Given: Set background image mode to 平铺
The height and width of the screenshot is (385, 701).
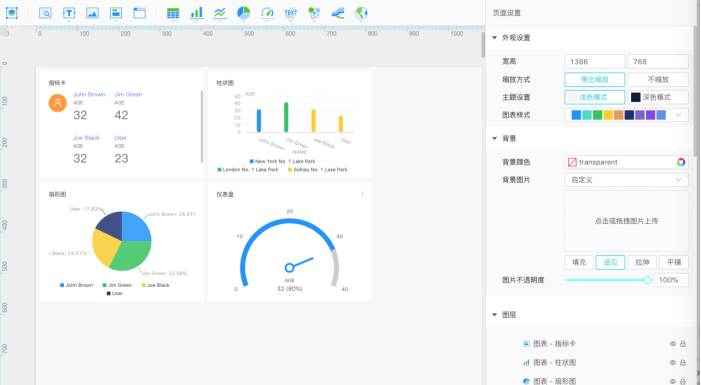Looking at the screenshot, I should (674, 262).
